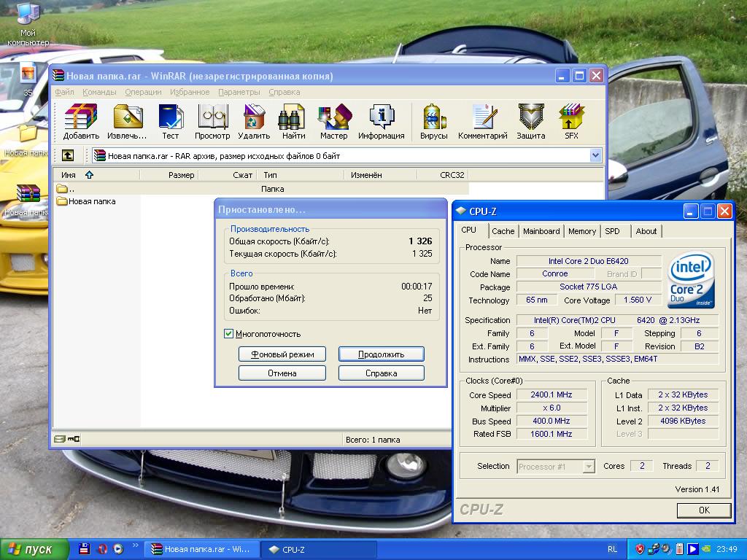Sort by the Имя column header
Screen dimensions: 747x560
(x=96, y=175)
